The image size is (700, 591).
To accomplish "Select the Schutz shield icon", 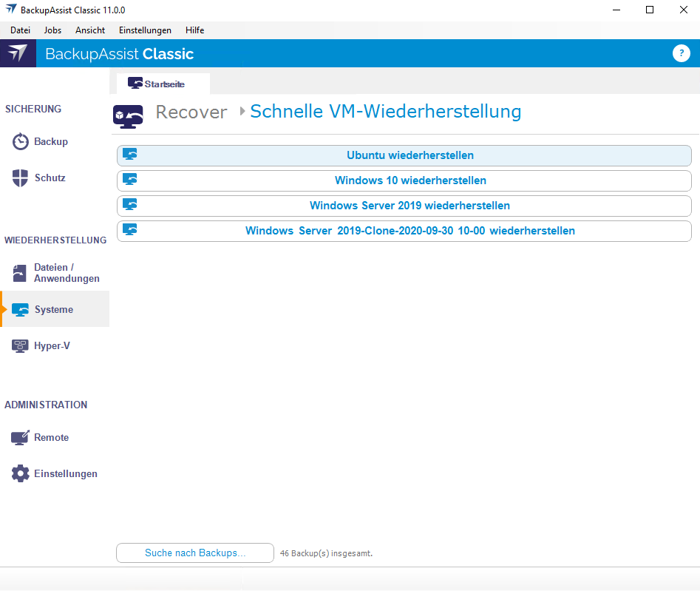I will 21,178.
